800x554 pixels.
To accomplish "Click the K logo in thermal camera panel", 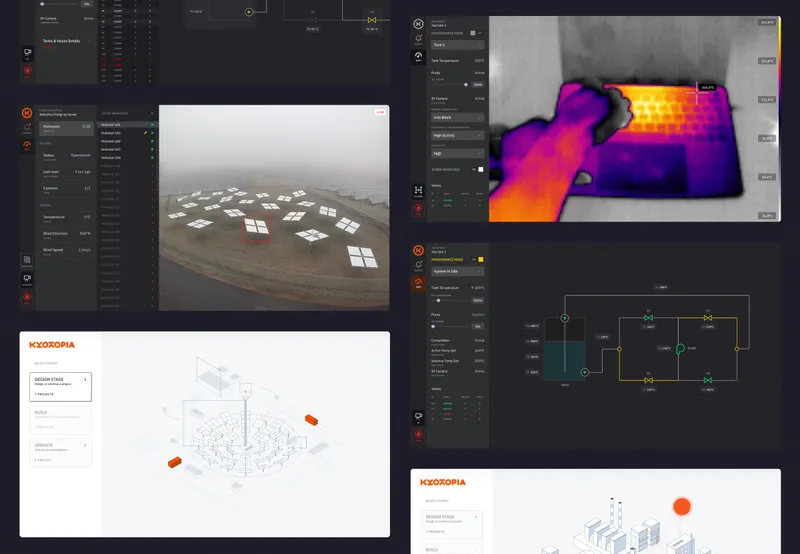I will click(x=418, y=23).
